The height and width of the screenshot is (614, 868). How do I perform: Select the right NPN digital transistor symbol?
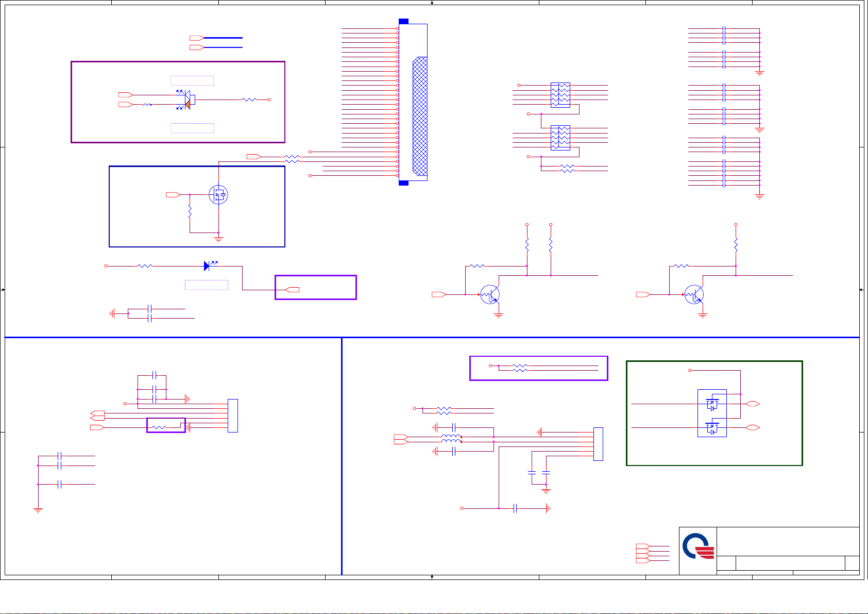pos(694,294)
